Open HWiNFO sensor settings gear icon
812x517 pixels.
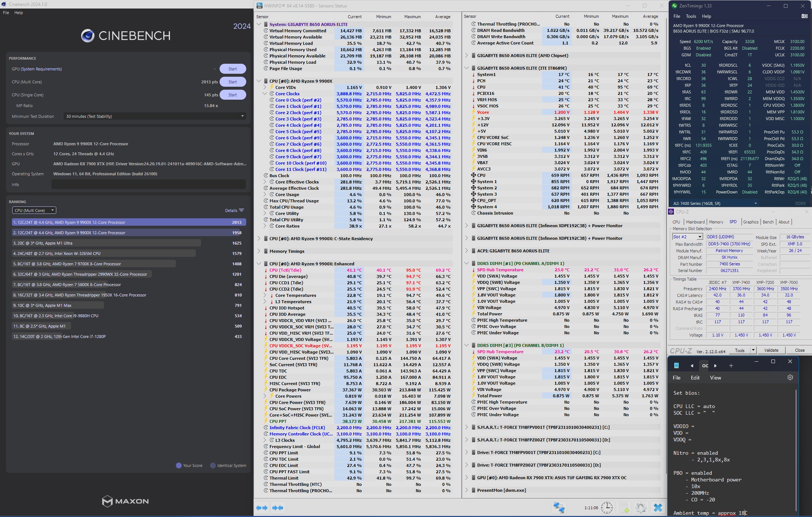coord(641,508)
